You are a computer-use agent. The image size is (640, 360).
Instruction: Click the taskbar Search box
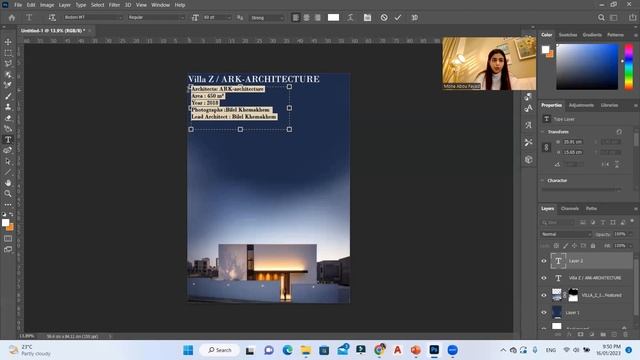(x=220, y=350)
